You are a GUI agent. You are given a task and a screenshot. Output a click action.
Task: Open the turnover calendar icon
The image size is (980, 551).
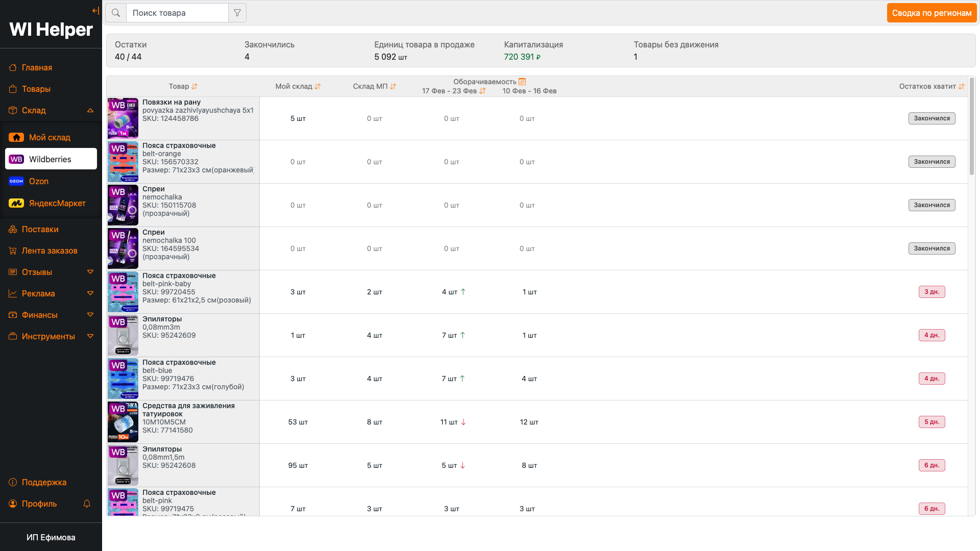click(522, 82)
